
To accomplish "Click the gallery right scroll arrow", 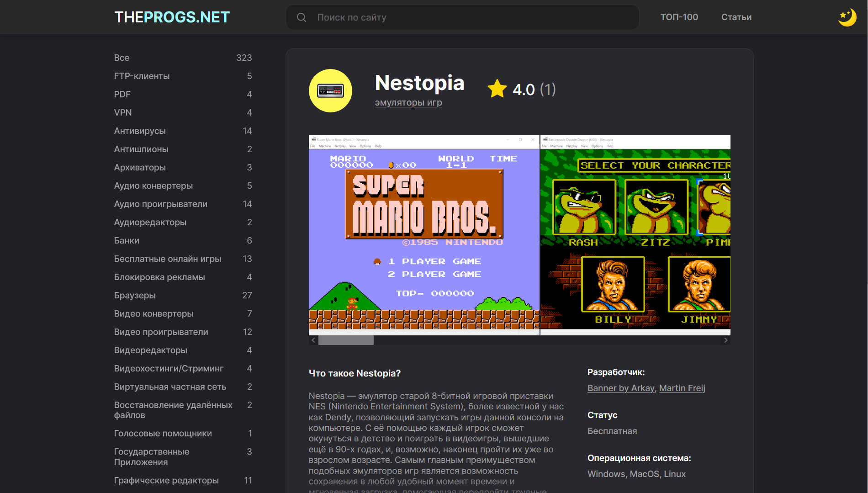I will tap(726, 340).
